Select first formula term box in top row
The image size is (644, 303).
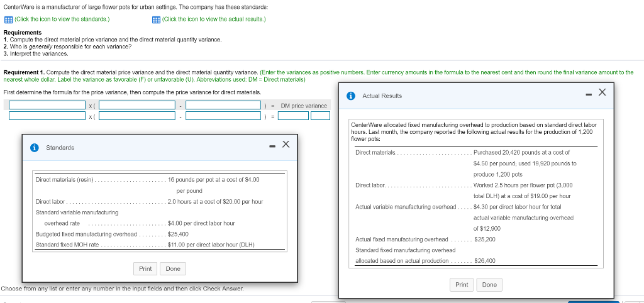pos(47,106)
